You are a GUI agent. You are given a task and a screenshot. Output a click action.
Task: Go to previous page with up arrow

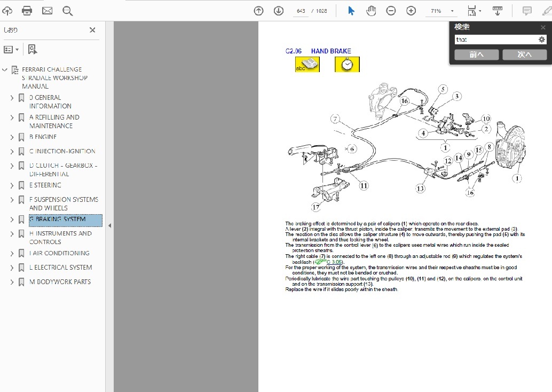point(258,11)
